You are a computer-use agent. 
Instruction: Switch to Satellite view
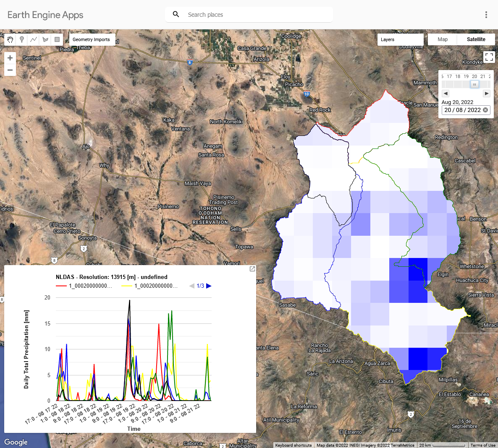click(476, 39)
